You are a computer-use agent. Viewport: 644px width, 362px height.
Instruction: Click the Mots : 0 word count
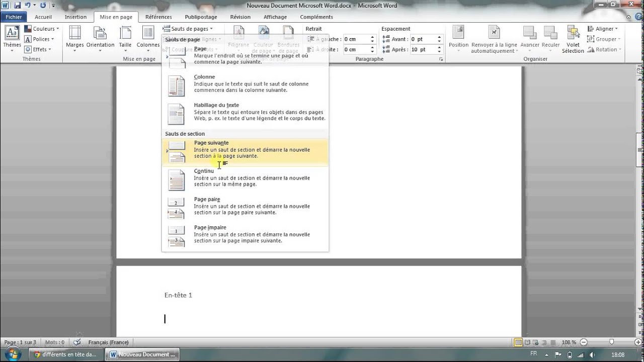(x=55, y=342)
